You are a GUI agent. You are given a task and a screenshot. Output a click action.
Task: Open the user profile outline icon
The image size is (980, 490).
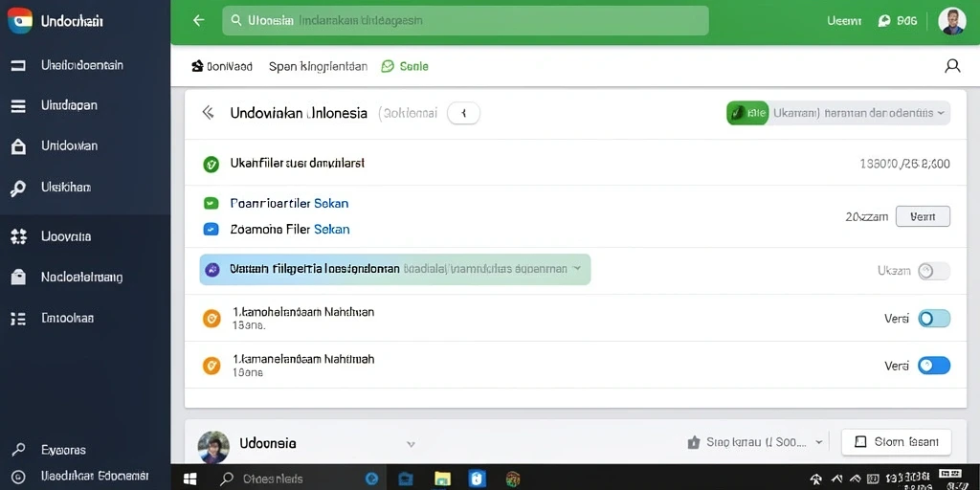952,66
